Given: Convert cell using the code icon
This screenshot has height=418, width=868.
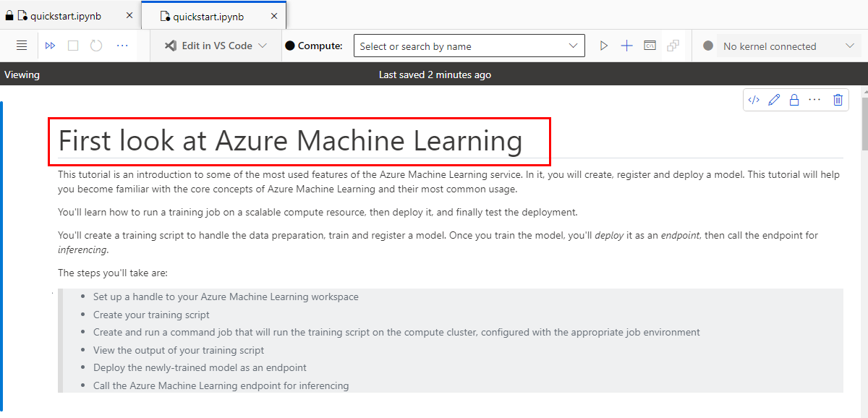Looking at the screenshot, I should pyautogui.click(x=754, y=100).
